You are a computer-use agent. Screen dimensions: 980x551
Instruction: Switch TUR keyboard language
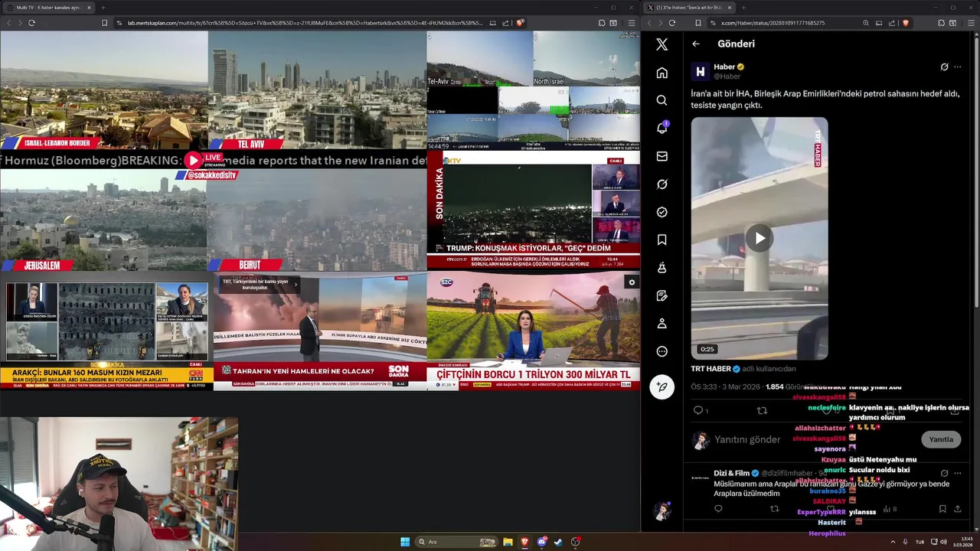pyautogui.click(x=920, y=542)
